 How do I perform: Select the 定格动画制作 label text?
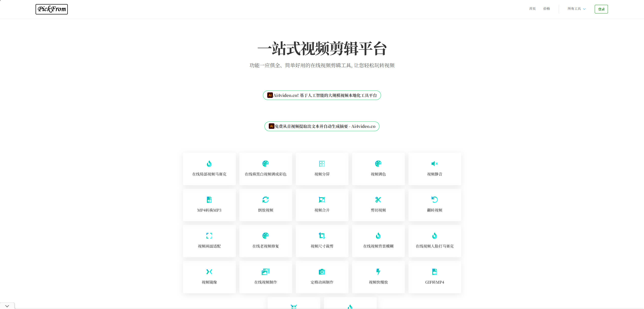322,282
